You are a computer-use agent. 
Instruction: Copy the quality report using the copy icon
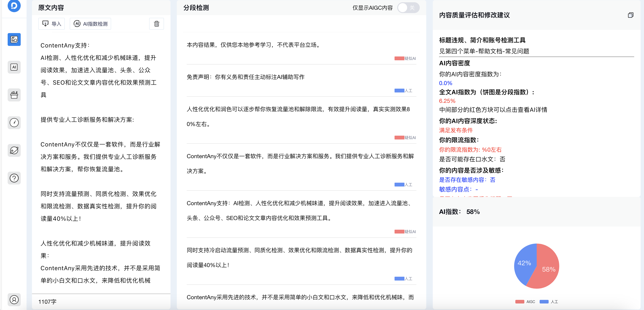[x=631, y=15]
